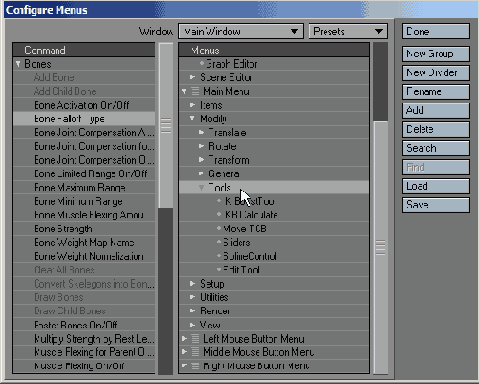Click the Middle Mouse Button Menu list icon

tap(195, 352)
